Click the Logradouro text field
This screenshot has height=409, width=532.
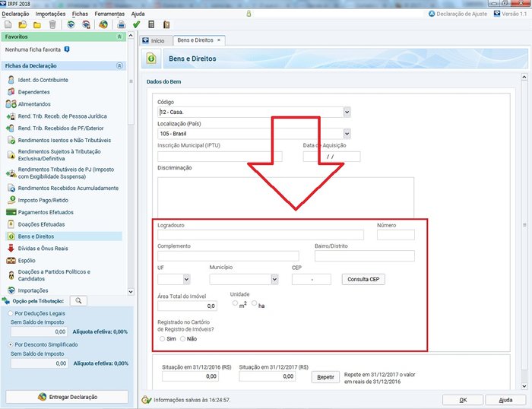(x=260, y=235)
